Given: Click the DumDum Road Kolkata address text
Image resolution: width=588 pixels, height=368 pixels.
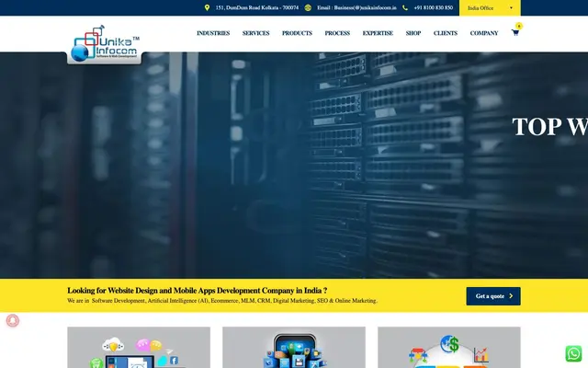Looking at the screenshot, I should coord(257,7).
